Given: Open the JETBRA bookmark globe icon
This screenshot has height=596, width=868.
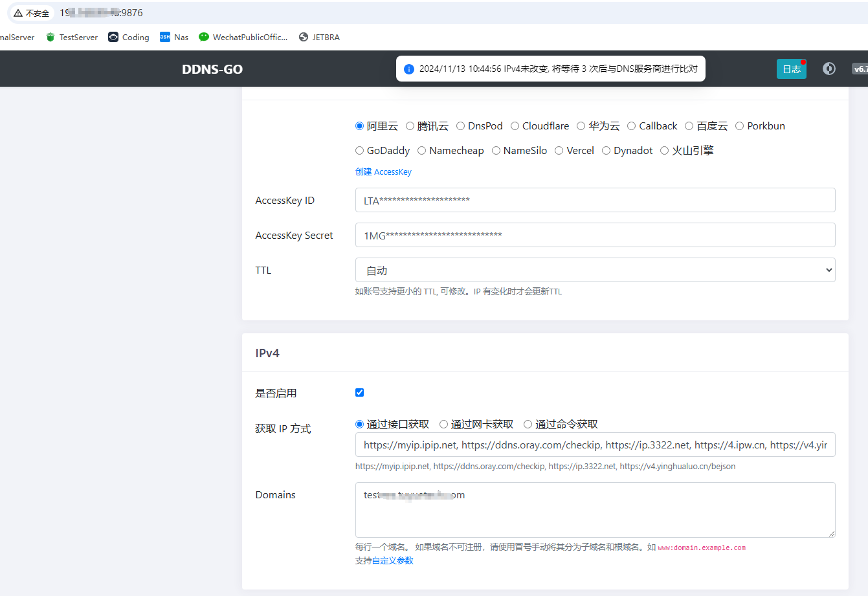Looking at the screenshot, I should pos(304,37).
